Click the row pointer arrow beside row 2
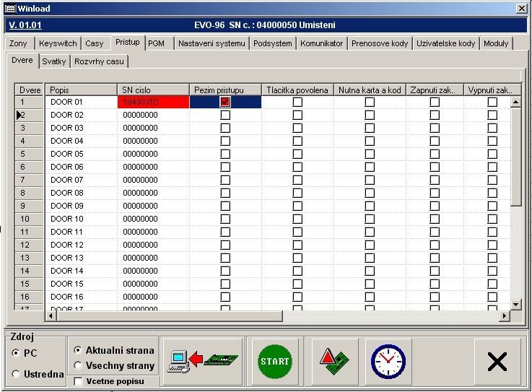 pyautogui.click(x=21, y=115)
